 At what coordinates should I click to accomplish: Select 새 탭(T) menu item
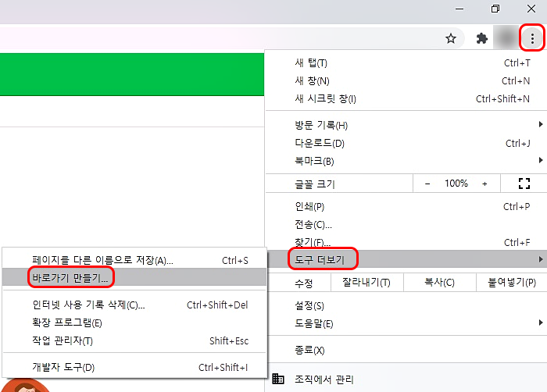406,63
